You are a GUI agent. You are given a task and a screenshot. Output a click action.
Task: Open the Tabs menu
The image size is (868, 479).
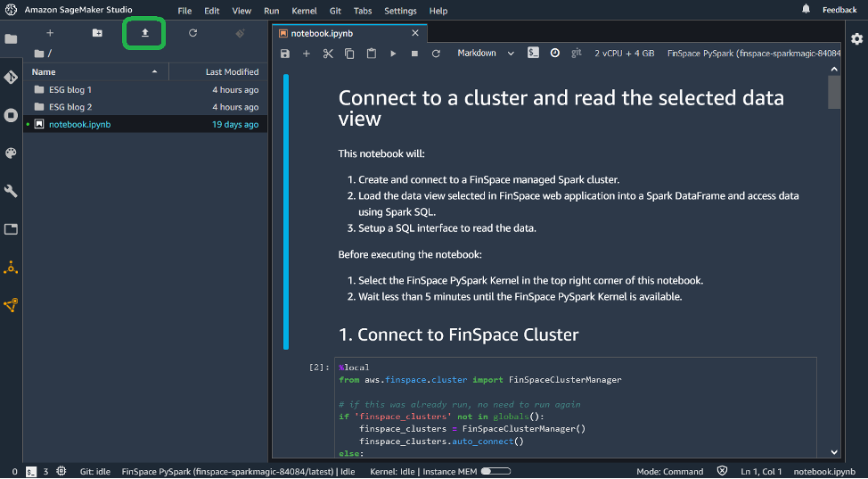click(x=363, y=11)
